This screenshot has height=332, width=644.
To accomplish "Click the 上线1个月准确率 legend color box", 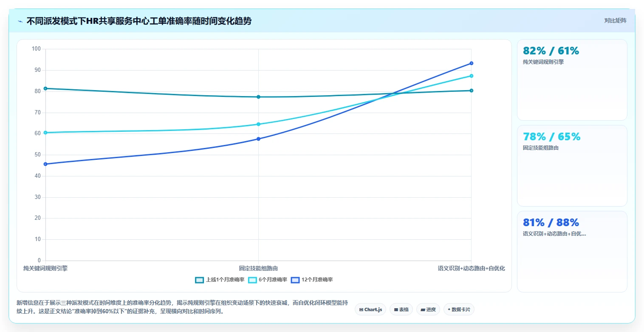I will [x=199, y=280].
